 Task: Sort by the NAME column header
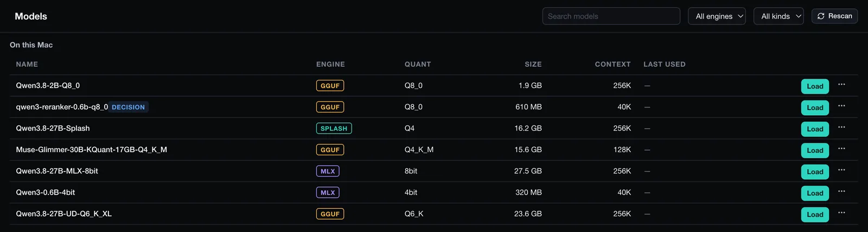pyautogui.click(x=27, y=64)
